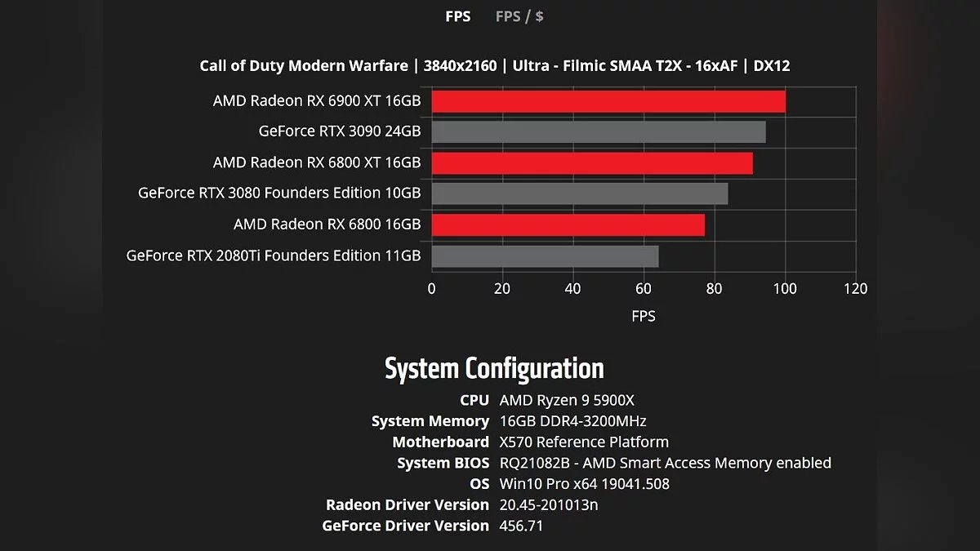Click the axis value 60

(x=644, y=288)
